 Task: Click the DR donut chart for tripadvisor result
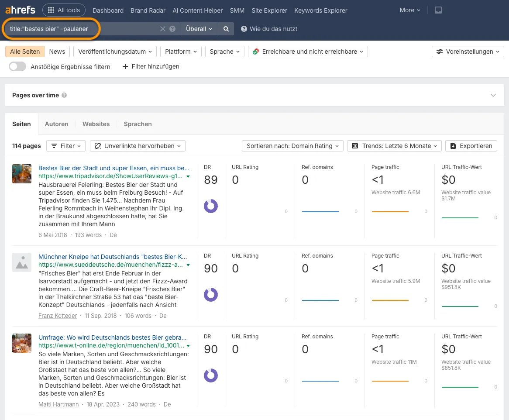(211, 206)
